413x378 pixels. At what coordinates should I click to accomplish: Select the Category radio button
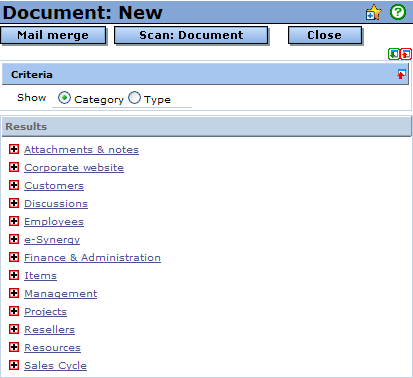point(64,98)
